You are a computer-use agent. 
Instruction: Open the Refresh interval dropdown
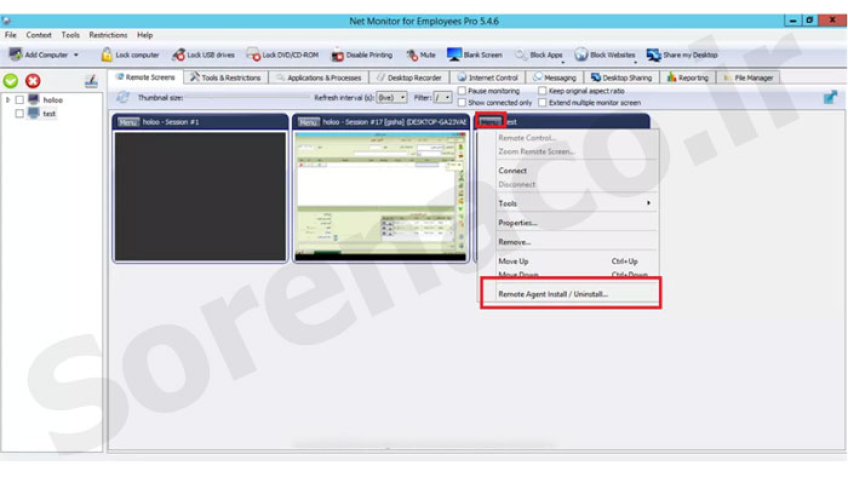pyautogui.click(x=392, y=97)
